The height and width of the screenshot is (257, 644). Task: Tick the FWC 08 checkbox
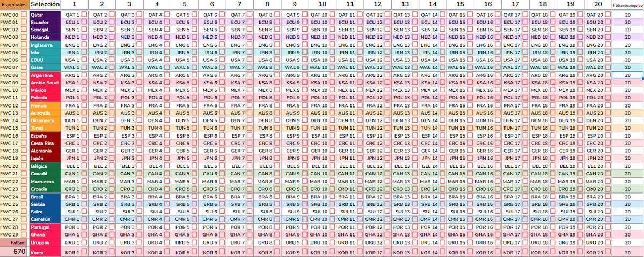coord(24,75)
